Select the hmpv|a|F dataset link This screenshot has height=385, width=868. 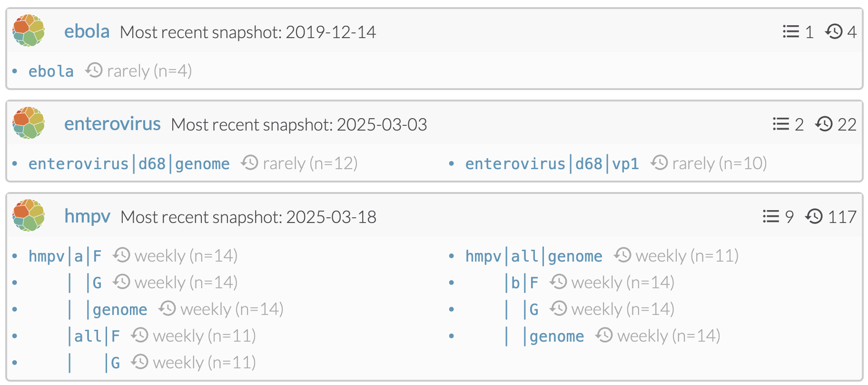point(65,256)
